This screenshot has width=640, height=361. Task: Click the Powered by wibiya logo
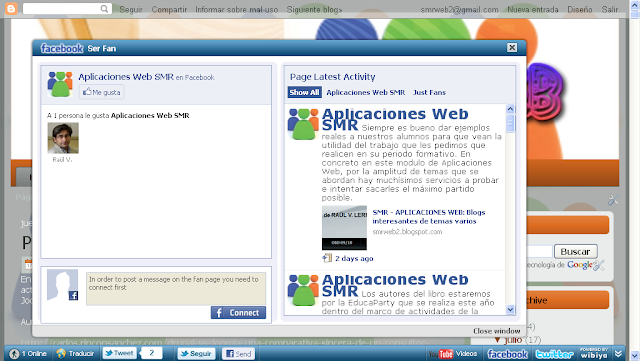coord(594,353)
